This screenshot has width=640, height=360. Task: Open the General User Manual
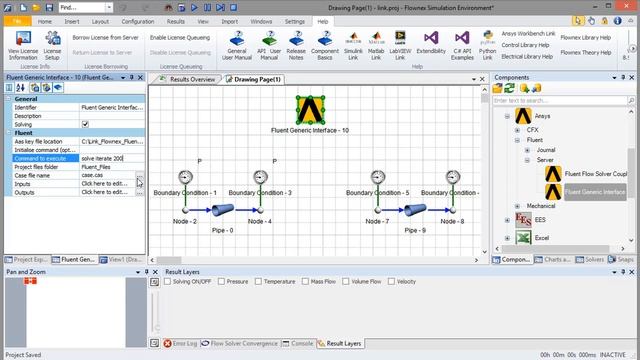click(237, 46)
